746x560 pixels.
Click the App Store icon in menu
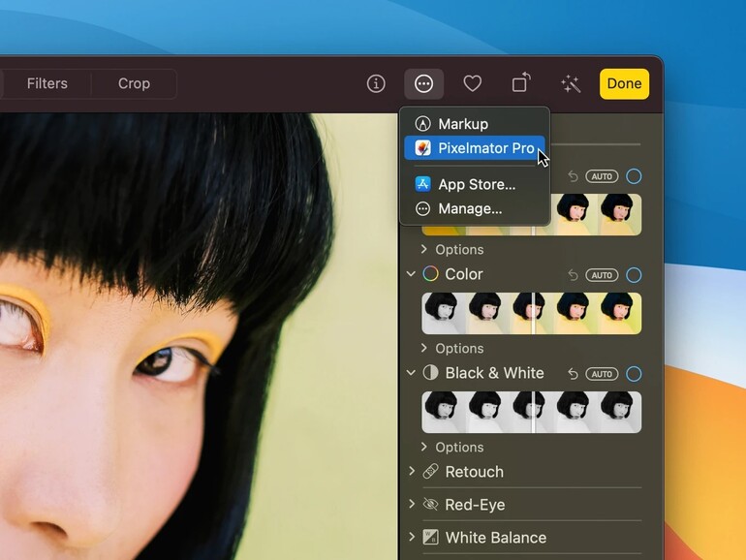click(422, 184)
